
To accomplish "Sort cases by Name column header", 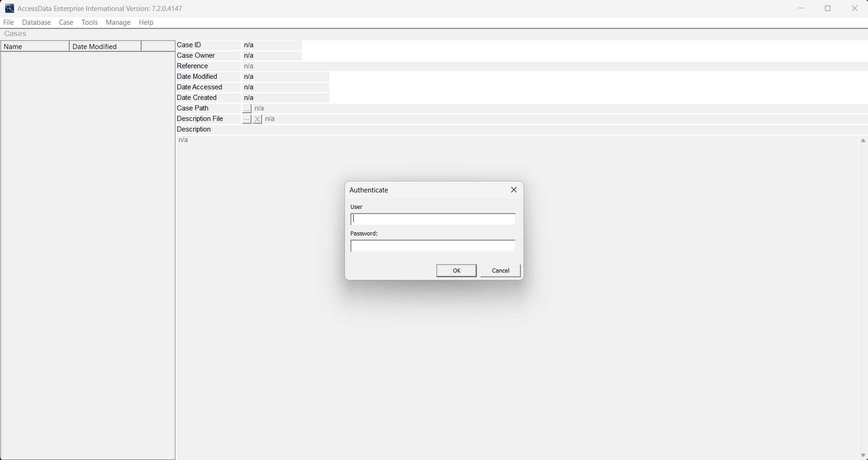I will click(35, 46).
